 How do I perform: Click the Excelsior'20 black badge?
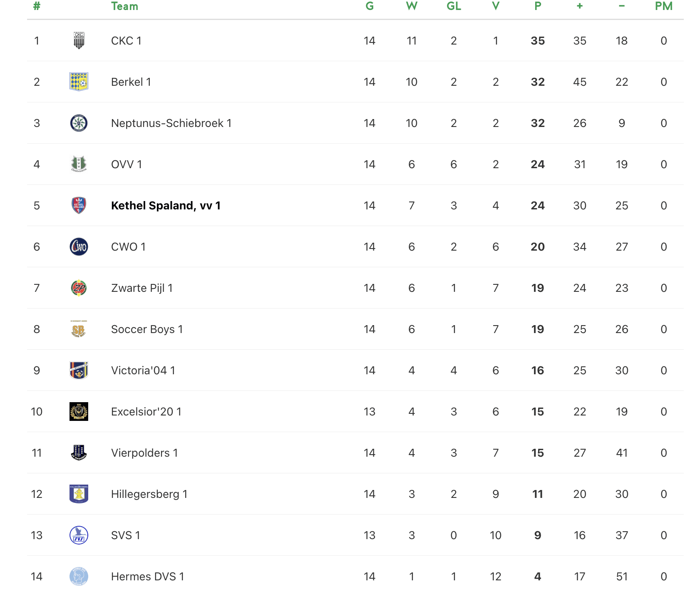click(x=79, y=411)
